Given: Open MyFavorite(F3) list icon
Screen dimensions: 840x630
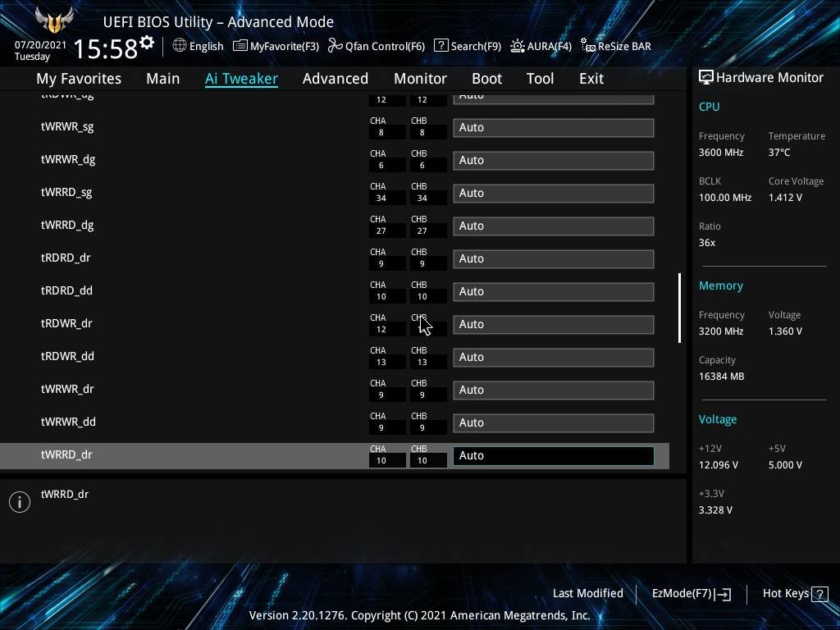Looking at the screenshot, I should coord(240,46).
